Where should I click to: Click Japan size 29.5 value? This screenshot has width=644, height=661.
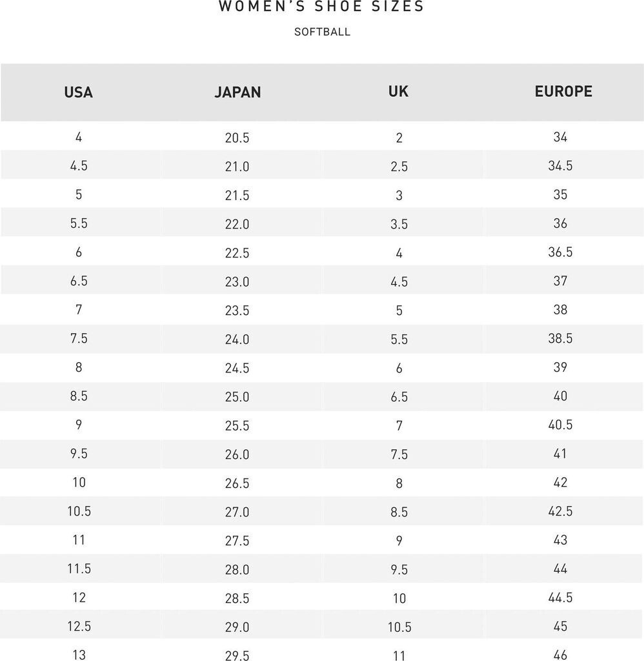tap(237, 655)
